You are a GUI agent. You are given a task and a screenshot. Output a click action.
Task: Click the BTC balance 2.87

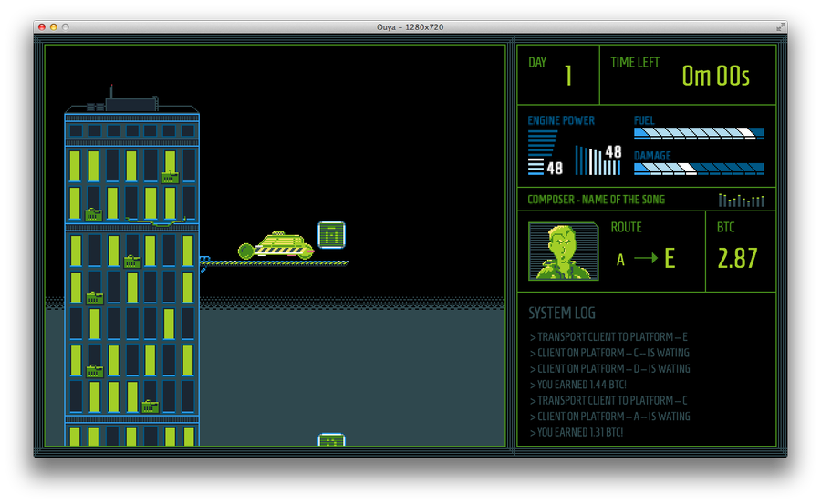[x=737, y=259]
